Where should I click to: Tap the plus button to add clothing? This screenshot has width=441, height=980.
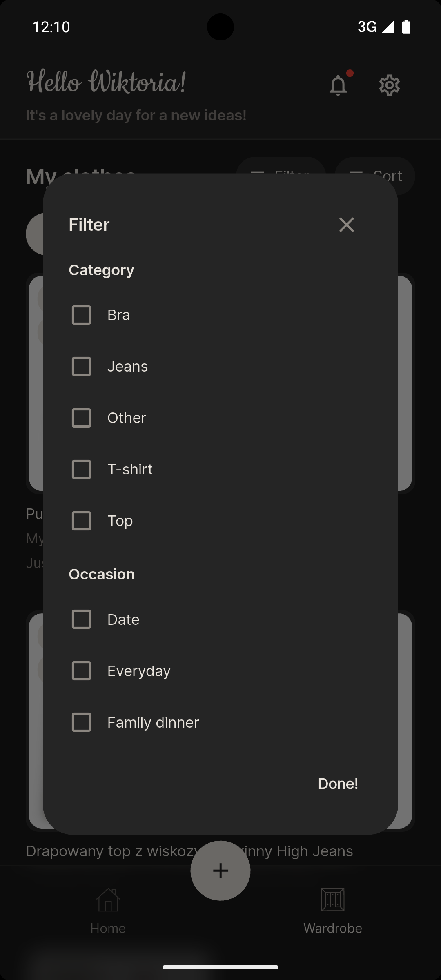(x=220, y=870)
